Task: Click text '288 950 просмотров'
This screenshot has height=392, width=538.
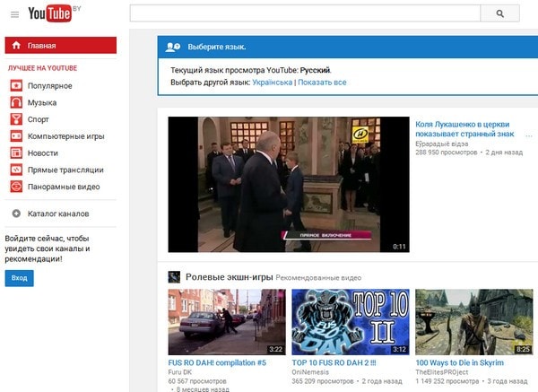Action: point(446,152)
